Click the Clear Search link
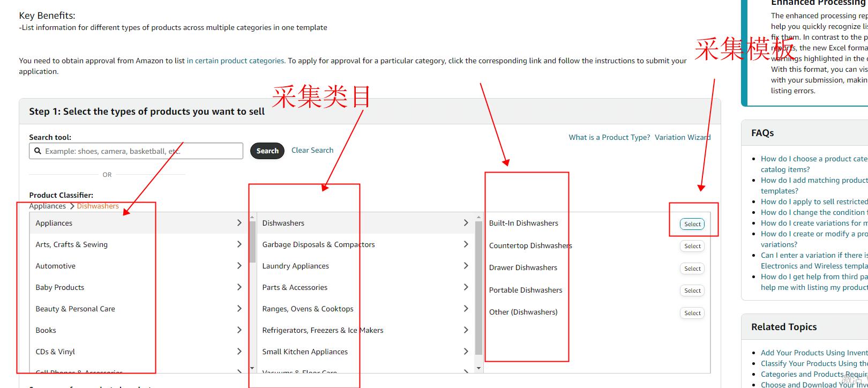The width and height of the screenshot is (868, 388). [312, 150]
